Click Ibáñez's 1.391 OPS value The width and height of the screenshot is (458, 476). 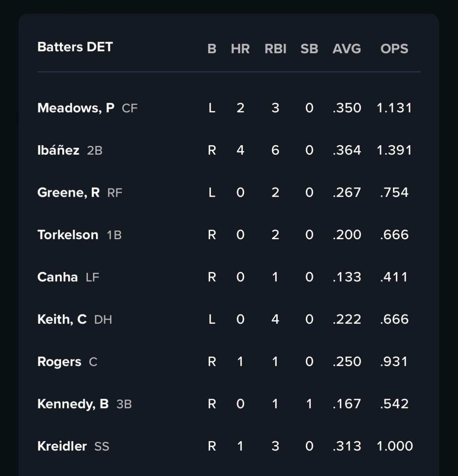(394, 150)
